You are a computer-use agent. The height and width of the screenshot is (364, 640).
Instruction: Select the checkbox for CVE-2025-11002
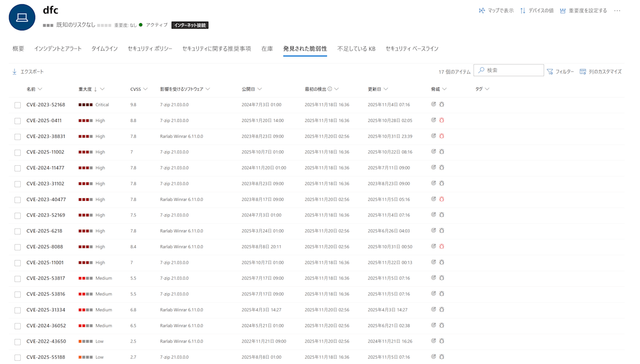(x=18, y=152)
